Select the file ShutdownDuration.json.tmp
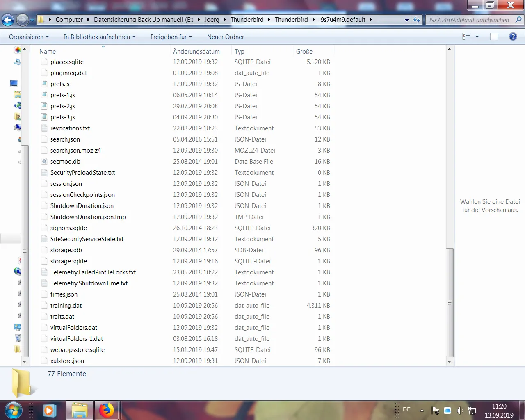Image resolution: width=525 pixels, height=420 pixels. [88, 217]
